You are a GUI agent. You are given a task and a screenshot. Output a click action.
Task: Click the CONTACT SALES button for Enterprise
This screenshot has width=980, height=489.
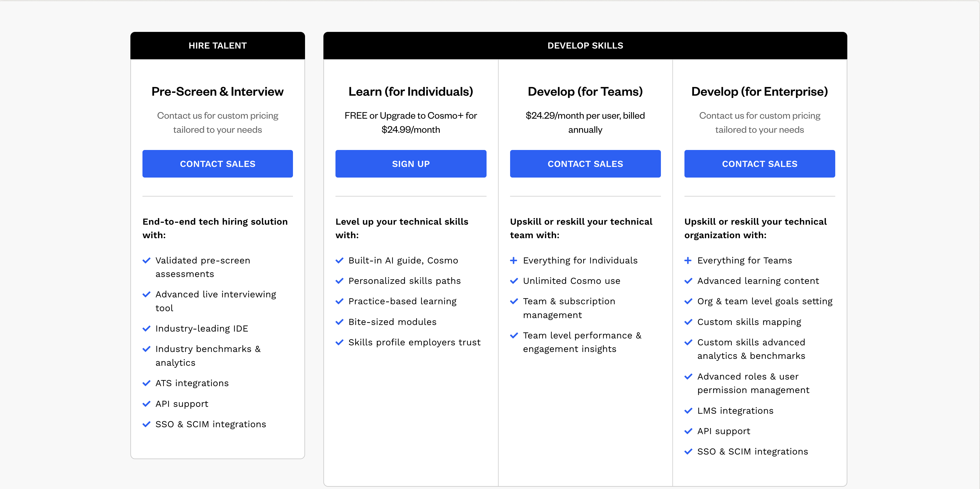(759, 163)
